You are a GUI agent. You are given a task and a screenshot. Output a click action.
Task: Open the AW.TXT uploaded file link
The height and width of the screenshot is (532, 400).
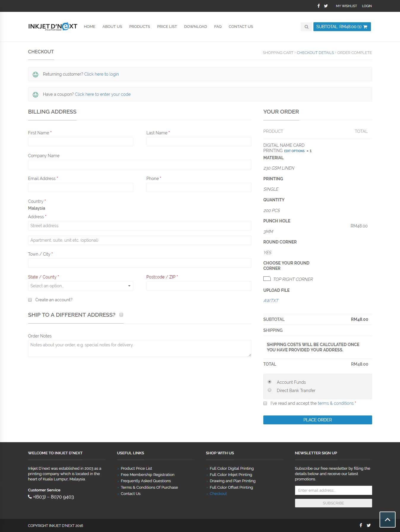(271, 300)
